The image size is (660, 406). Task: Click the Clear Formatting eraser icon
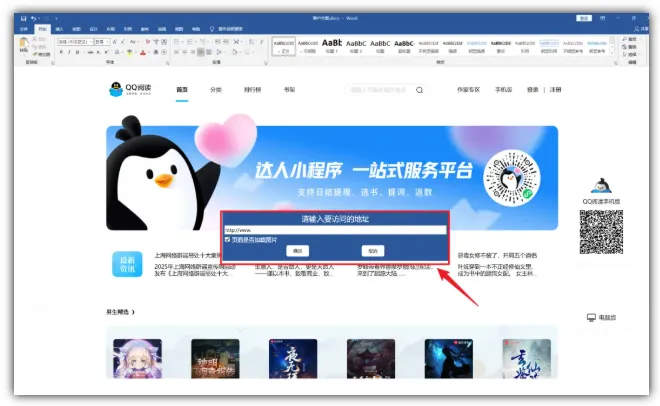pyautogui.click(x=148, y=42)
